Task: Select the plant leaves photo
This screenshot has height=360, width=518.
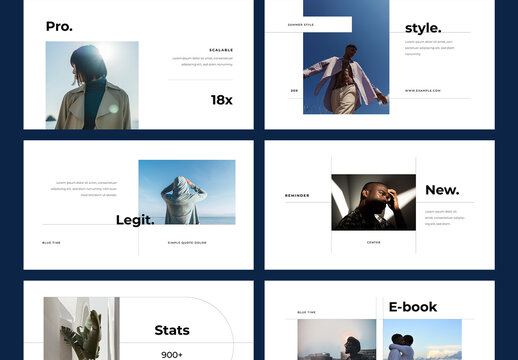Action: click(x=81, y=329)
